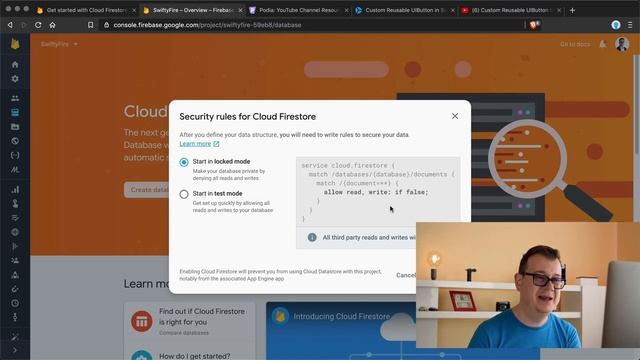This screenshot has height=360, width=640.
Task: Open notifications bell in Firebase header
Action: click(x=602, y=44)
